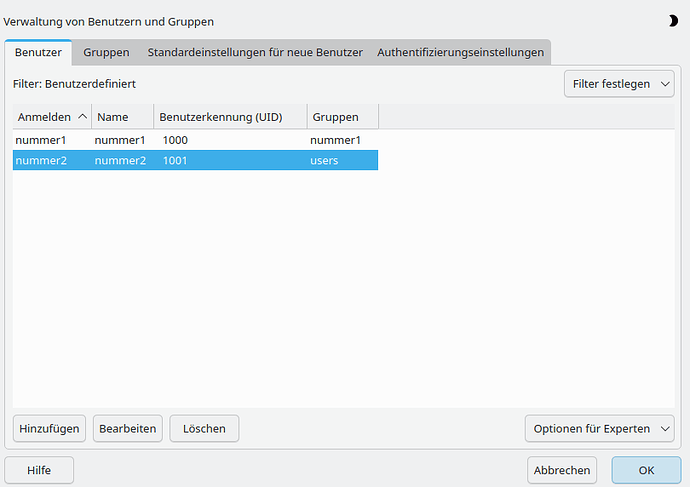Click Bearbeiten to edit user
The image size is (690, 487).
click(128, 428)
